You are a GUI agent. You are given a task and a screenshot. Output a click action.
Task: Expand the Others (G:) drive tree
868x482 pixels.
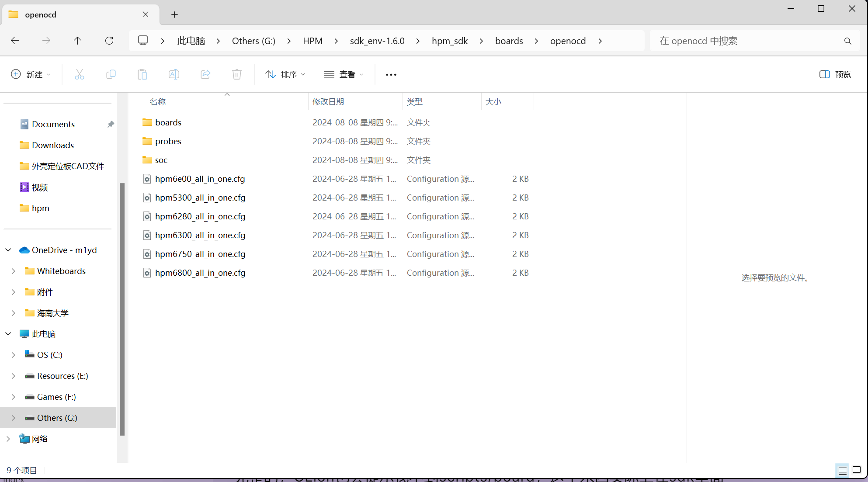14,418
